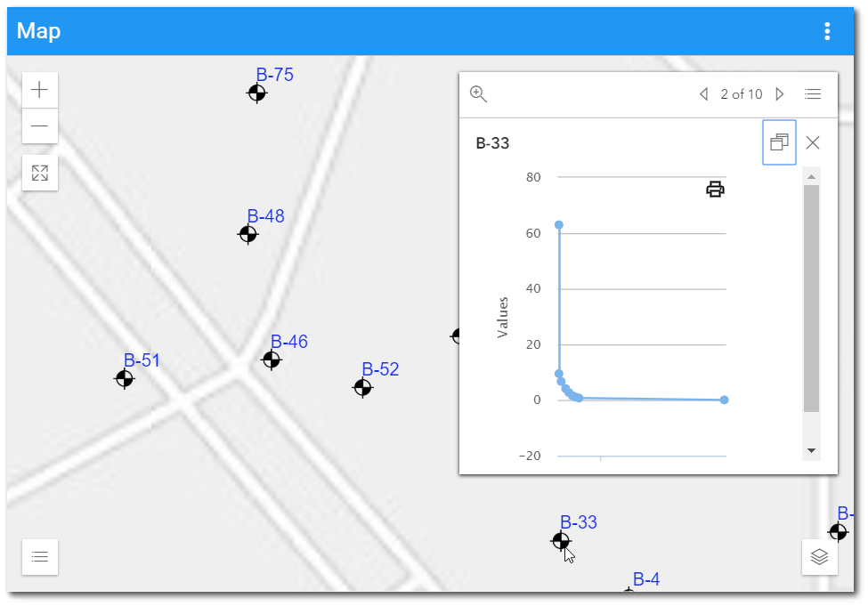
Task: Open the Map overflow menu in the title bar
Action: click(826, 30)
